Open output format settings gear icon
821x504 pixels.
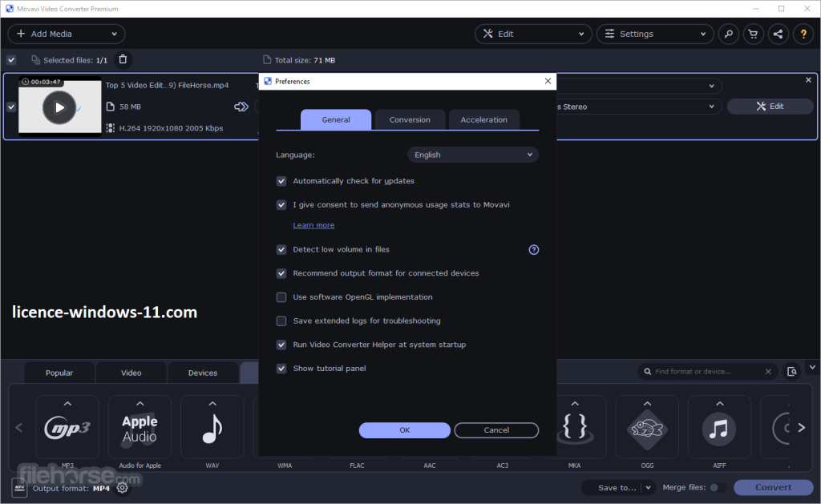123,487
